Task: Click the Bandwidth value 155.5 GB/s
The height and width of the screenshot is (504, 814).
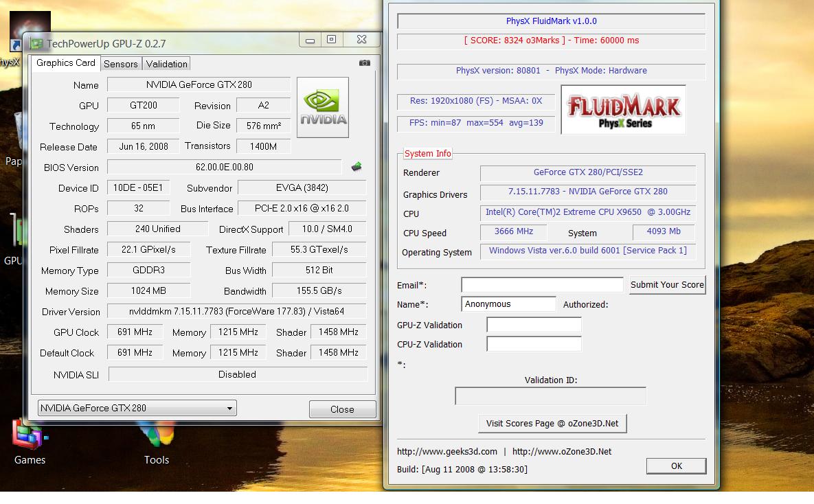Action: click(319, 290)
